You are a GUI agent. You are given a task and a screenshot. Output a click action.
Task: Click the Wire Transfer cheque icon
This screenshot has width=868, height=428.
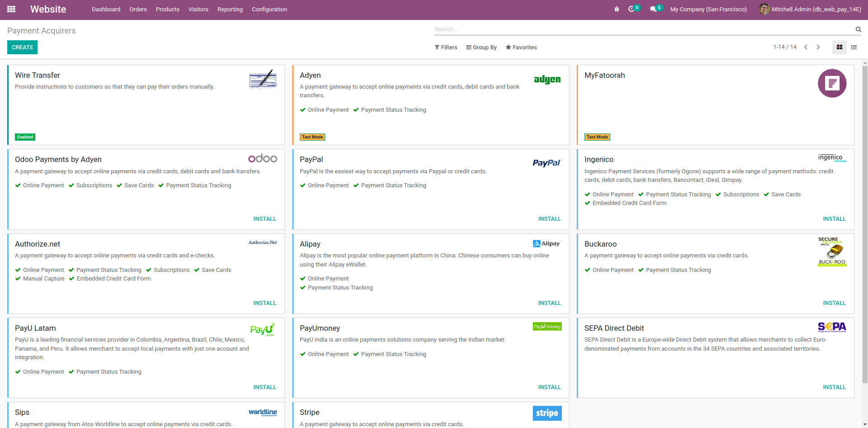pyautogui.click(x=263, y=79)
